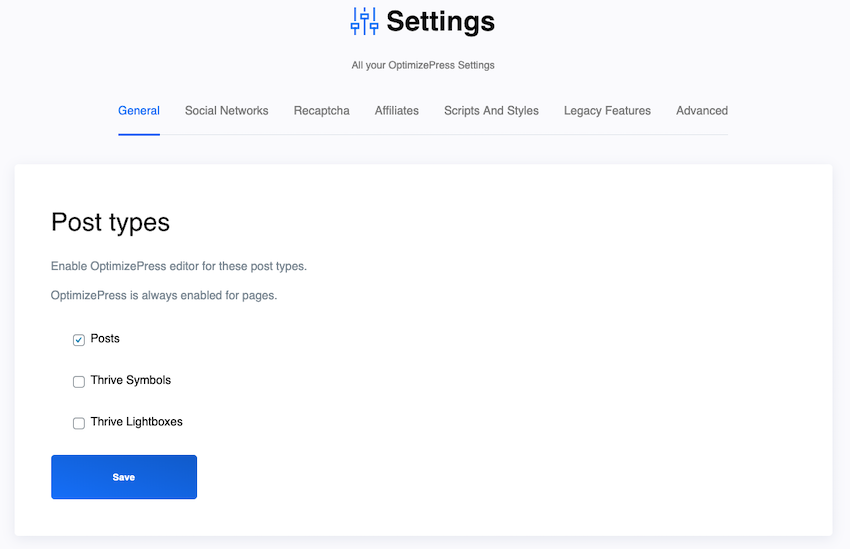Enable the Thrive Symbols checkbox
Image resolution: width=850 pixels, height=549 pixels.
pyautogui.click(x=79, y=382)
